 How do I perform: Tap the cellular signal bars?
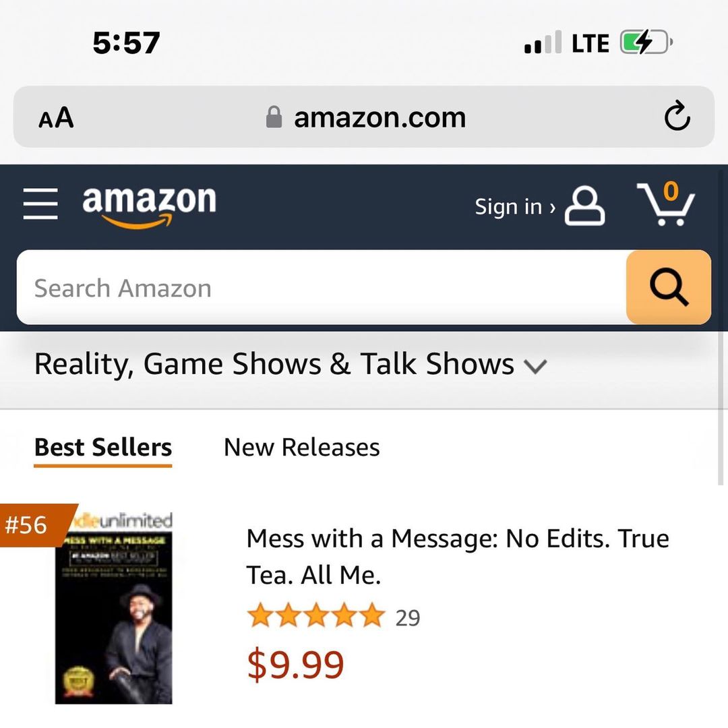543,42
